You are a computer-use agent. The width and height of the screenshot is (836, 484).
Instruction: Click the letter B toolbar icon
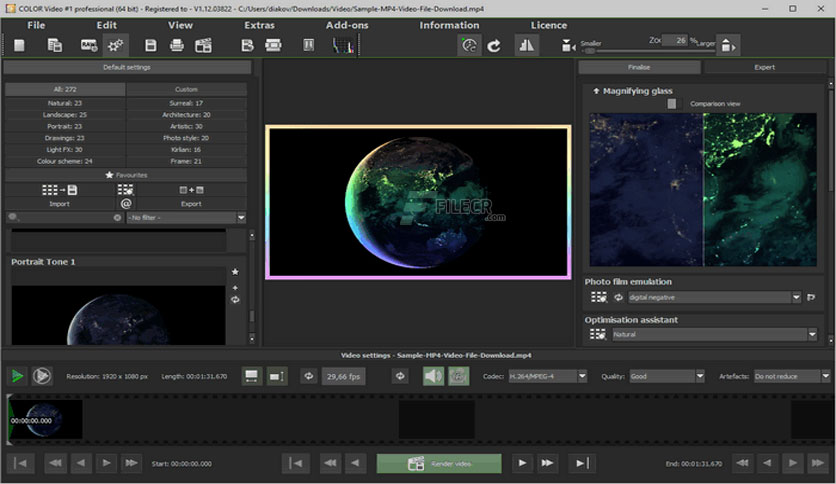click(x=247, y=45)
